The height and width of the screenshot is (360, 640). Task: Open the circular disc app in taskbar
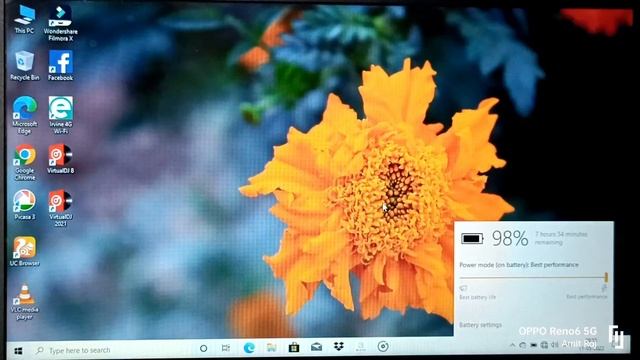coord(383,347)
